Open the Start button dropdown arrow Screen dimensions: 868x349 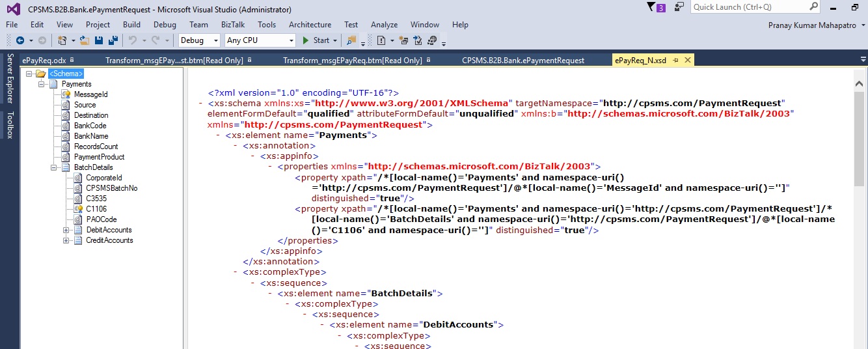[335, 40]
